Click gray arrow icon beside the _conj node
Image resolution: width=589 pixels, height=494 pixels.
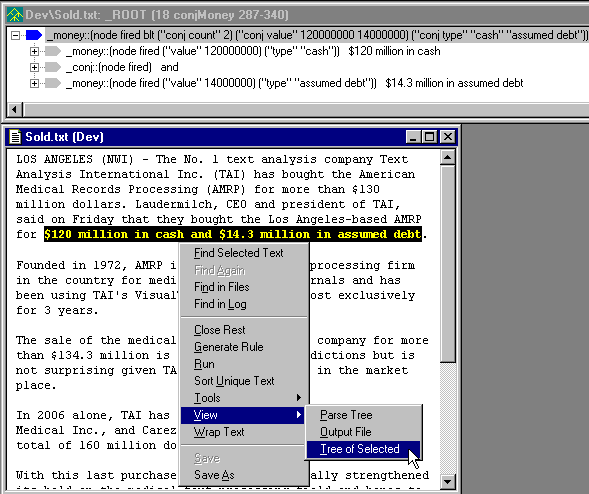pyautogui.click(x=53, y=67)
